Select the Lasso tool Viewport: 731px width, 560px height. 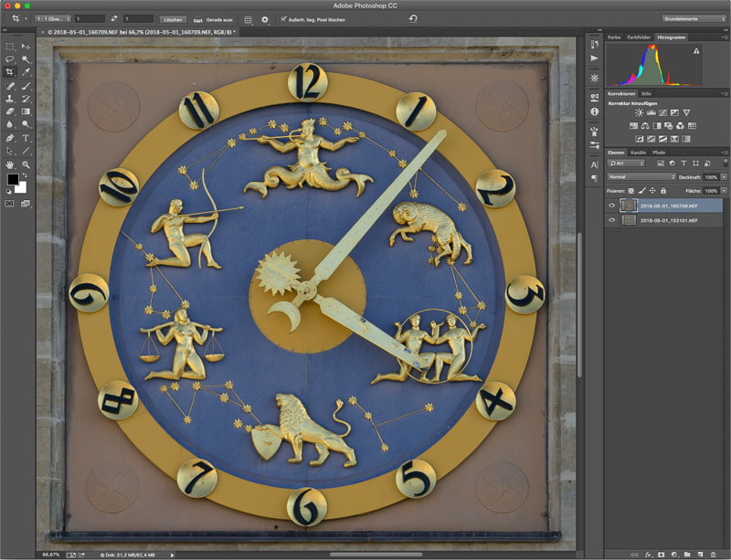[10, 58]
